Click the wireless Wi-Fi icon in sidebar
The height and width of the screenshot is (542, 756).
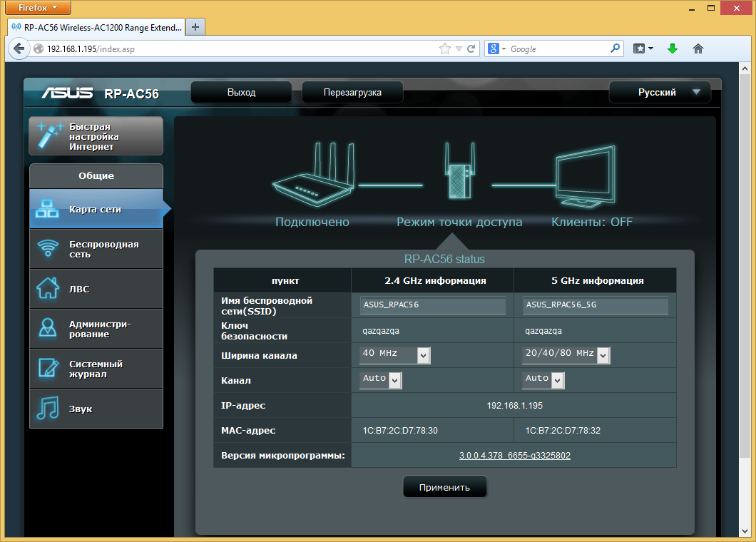pos(48,248)
